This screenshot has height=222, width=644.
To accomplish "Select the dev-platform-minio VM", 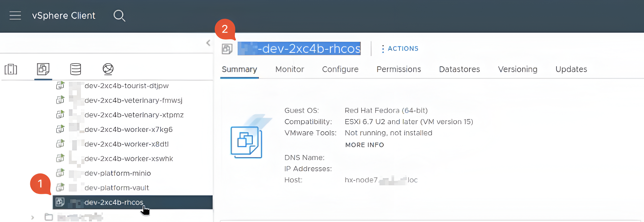I will click(x=118, y=173).
